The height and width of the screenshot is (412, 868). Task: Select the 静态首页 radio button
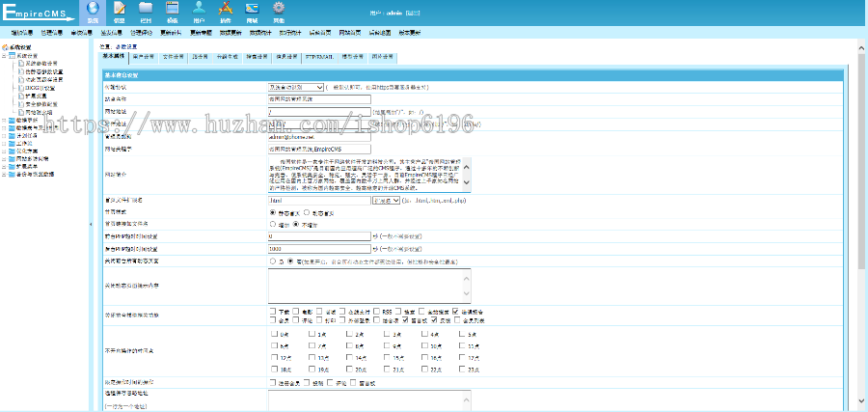tap(272, 212)
